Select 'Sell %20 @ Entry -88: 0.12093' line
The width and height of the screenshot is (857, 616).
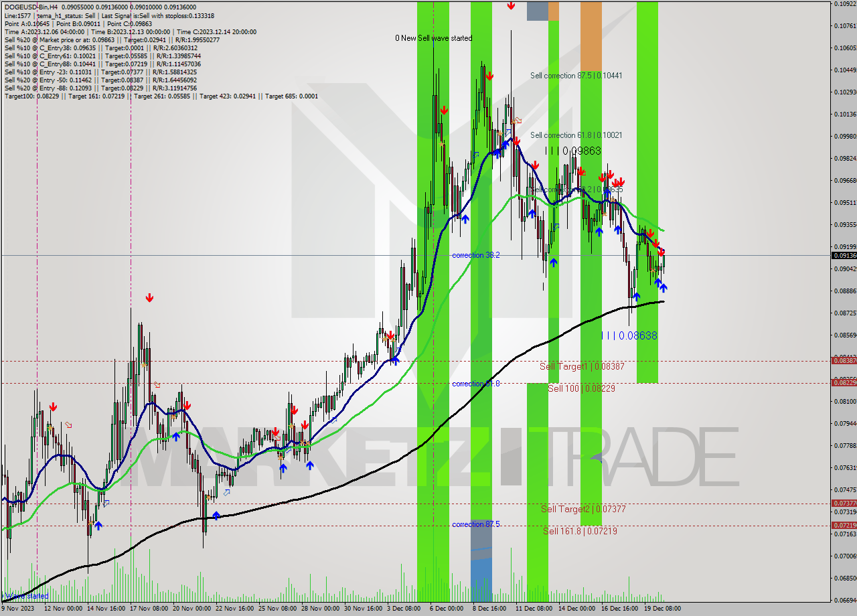point(100,88)
